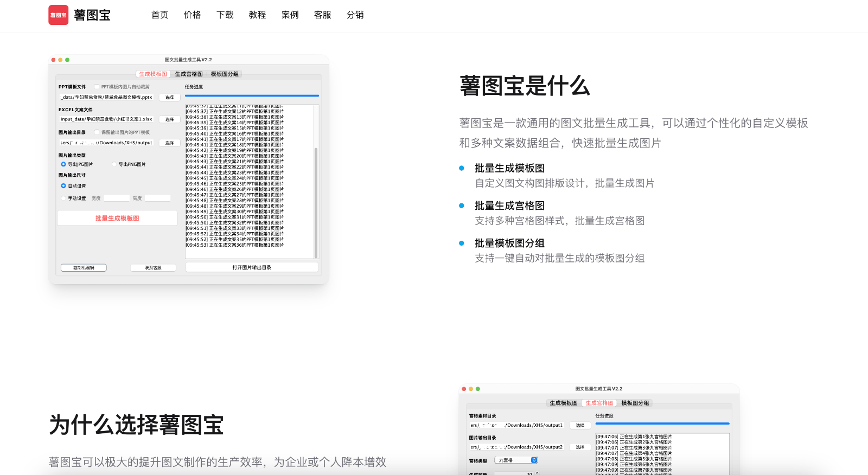Click the 为什么选择薯图宝 heading
This screenshot has height=475, width=868.
[136, 425]
